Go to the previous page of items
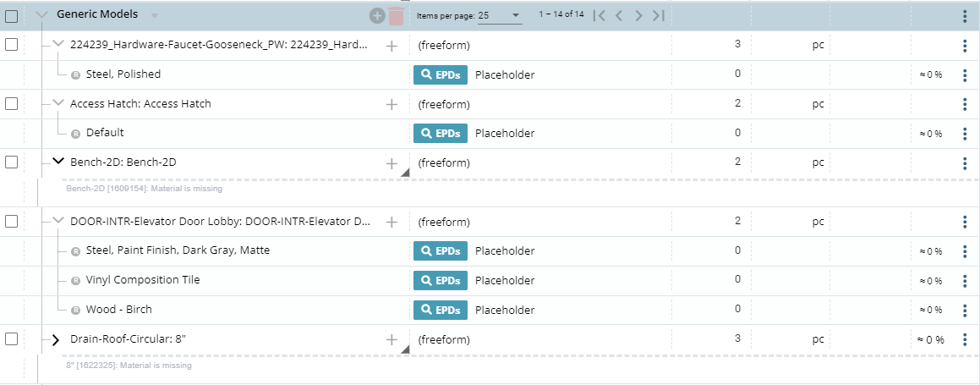Screen dimensions: 980x385 point(619,15)
